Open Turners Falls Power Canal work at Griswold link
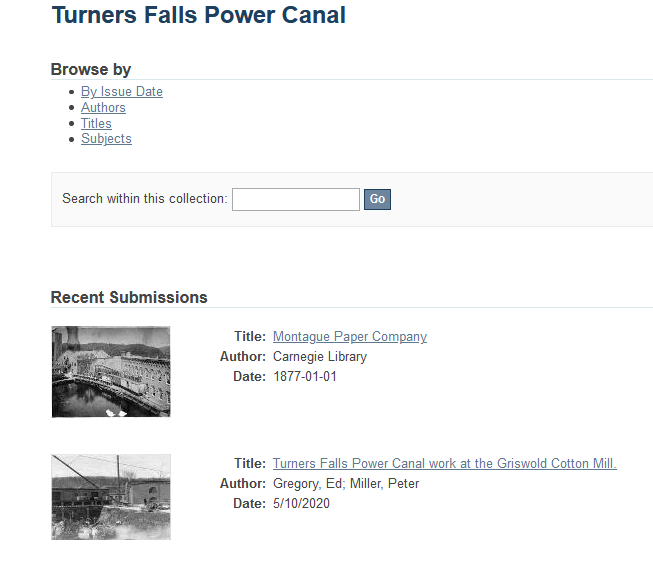The height and width of the screenshot is (561, 653). tap(444, 464)
